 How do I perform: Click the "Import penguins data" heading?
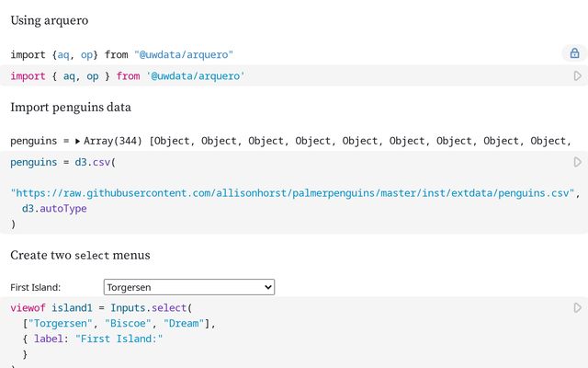point(71,107)
